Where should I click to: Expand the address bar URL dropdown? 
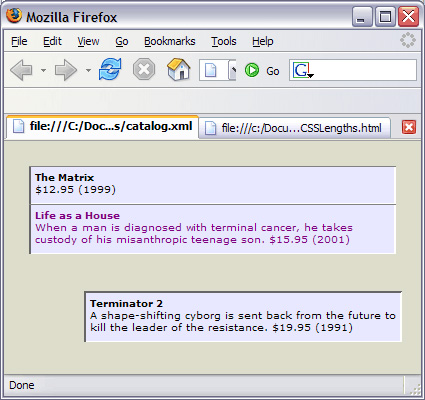(232, 70)
